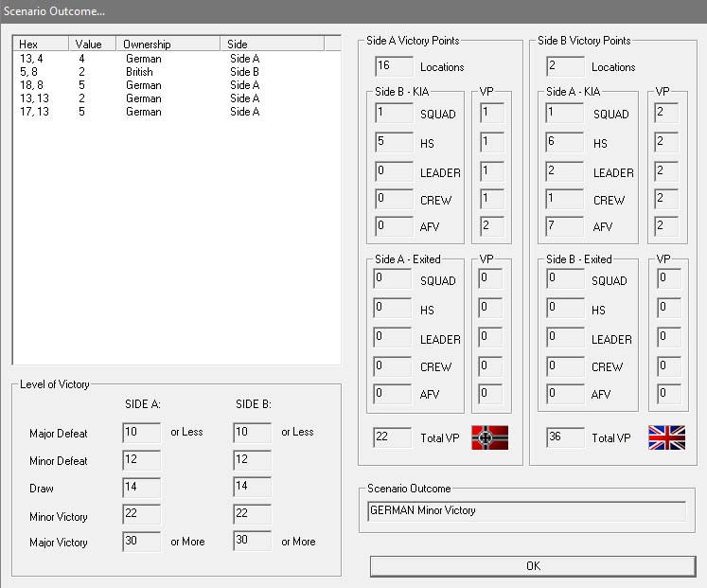Click Side A KIA AFV count field showing 7
Image resolution: width=707 pixels, height=588 pixels.
[x=565, y=226]
